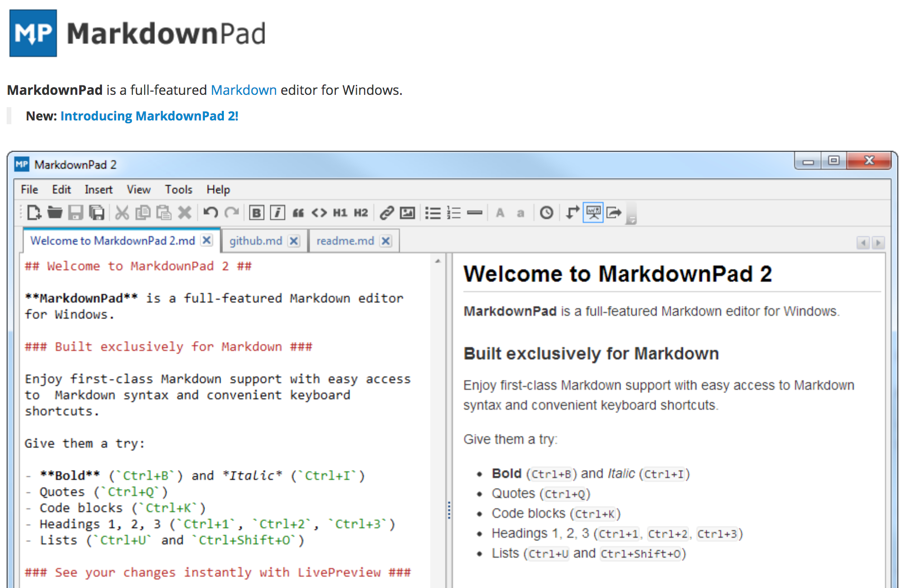The image size is (904, 588).
Task: Insert an ordered numbered list
Action: tap(454, 212)
